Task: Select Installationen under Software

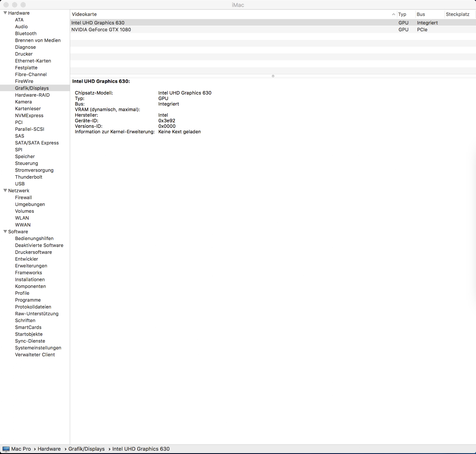Action: 30,280
